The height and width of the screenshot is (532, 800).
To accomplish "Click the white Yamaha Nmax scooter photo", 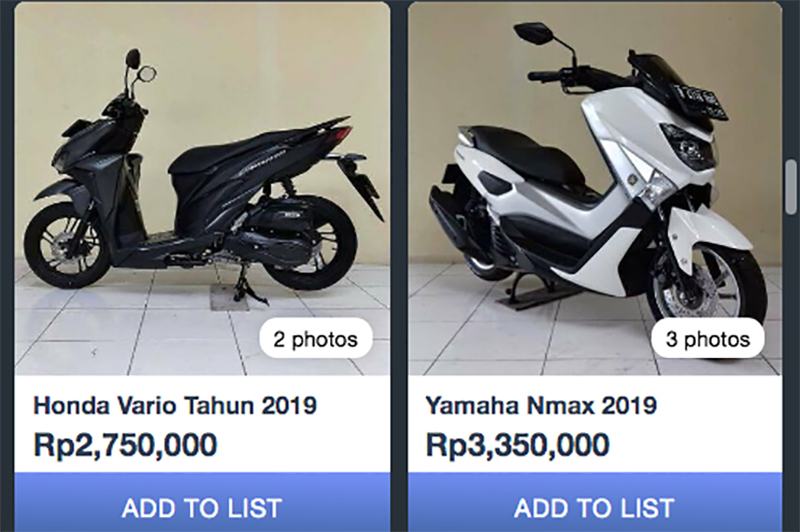I will (595, 189).
